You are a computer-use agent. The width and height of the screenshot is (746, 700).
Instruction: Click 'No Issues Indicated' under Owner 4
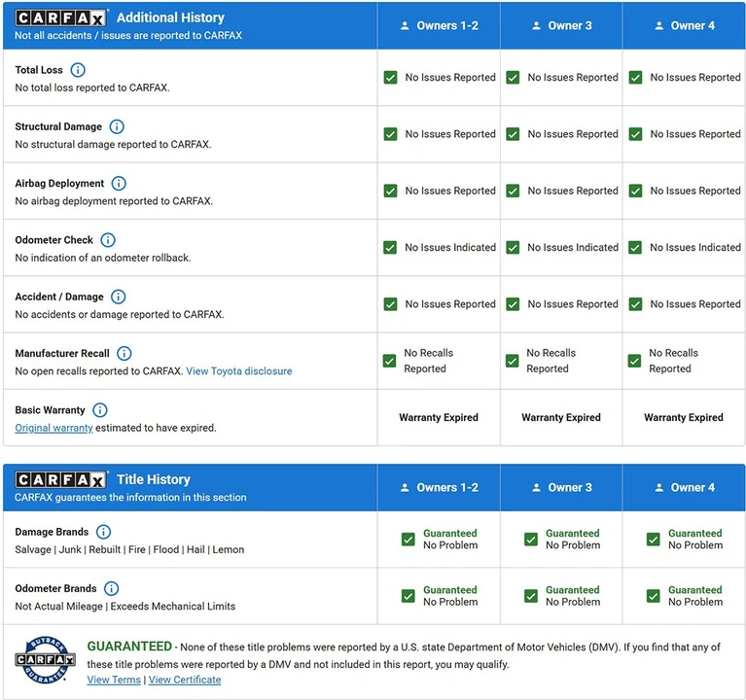695,247
